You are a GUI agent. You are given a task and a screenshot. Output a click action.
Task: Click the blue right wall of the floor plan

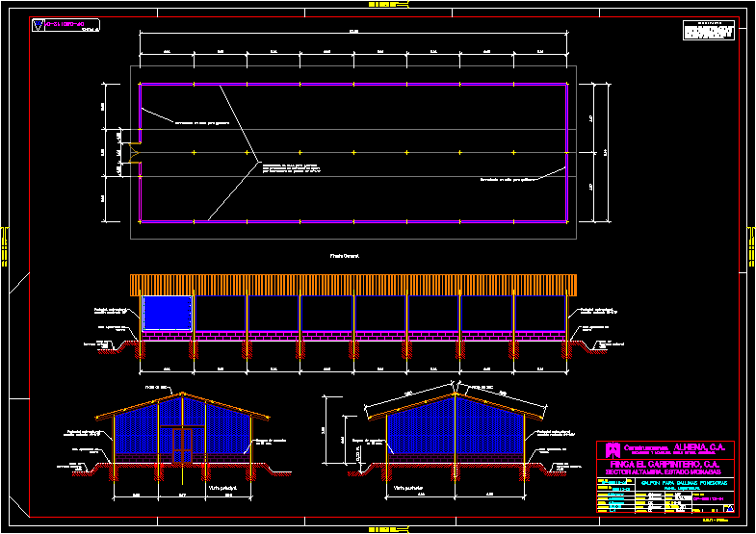[x=566, y=153]
